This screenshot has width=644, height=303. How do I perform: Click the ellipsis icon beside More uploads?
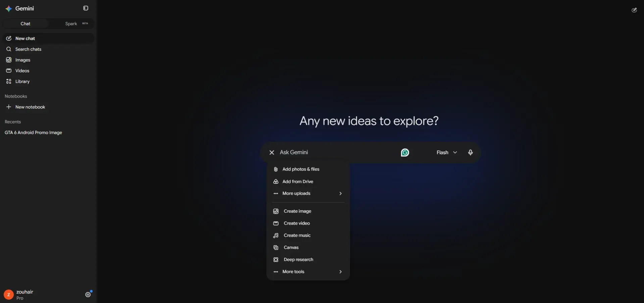tap(276, 193)
